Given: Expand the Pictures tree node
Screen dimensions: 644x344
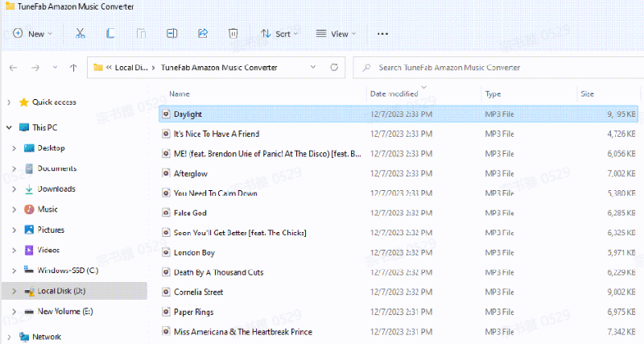Looking at the screenshot, I should click(x=14, y=230).
